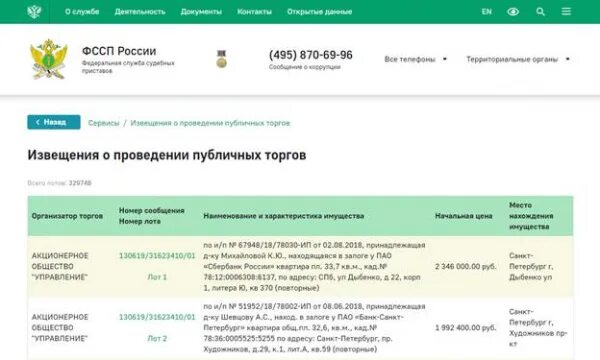
Task: Open the «Документы» menu
Action: pyautogui.click(x=201, y=11)
